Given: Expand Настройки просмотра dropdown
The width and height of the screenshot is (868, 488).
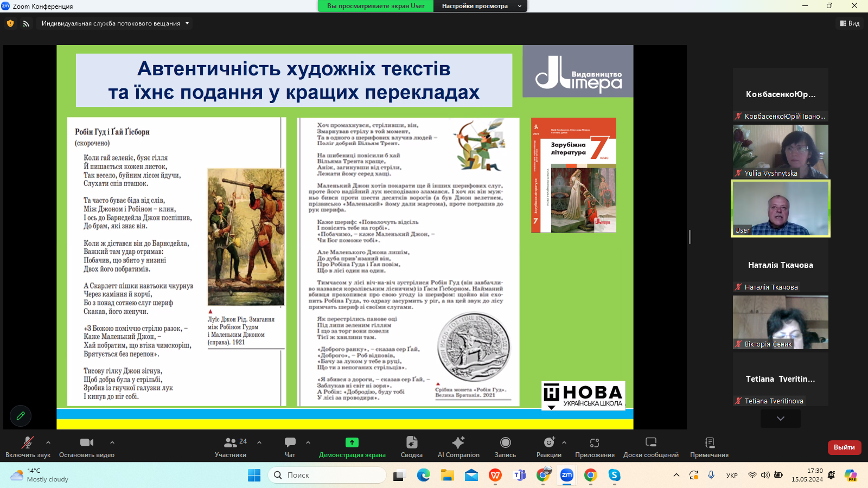Looking at the screenshot, I should click(480, 6).
